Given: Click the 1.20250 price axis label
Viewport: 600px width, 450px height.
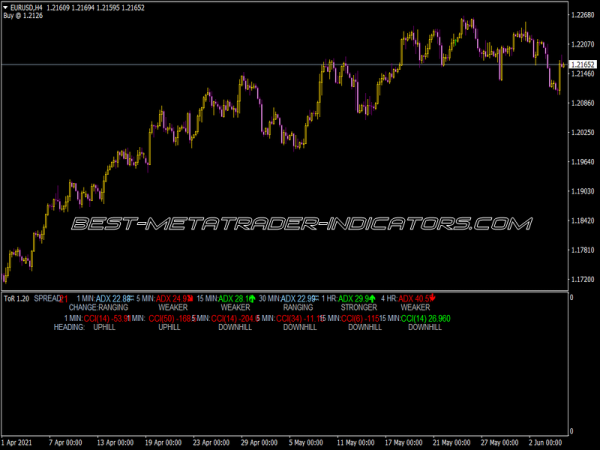Looking at the screenshot, I should tap(583, 132).
